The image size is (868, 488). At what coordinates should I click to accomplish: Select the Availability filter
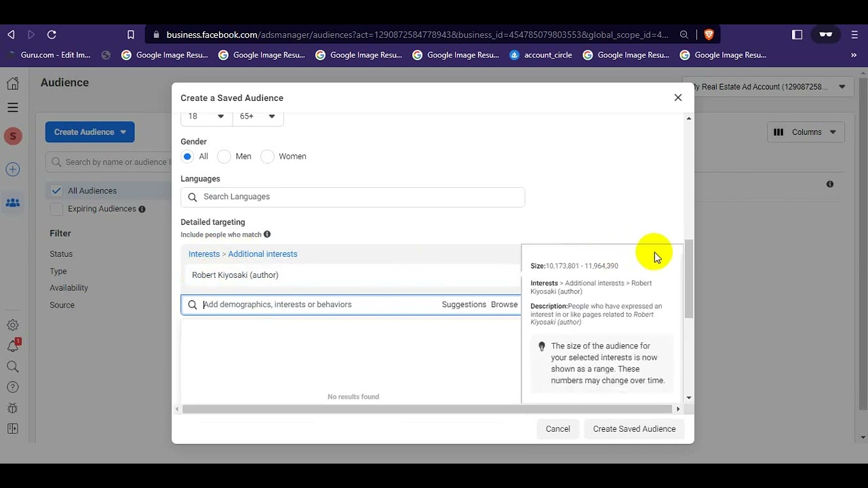click(x=69, y=288)
